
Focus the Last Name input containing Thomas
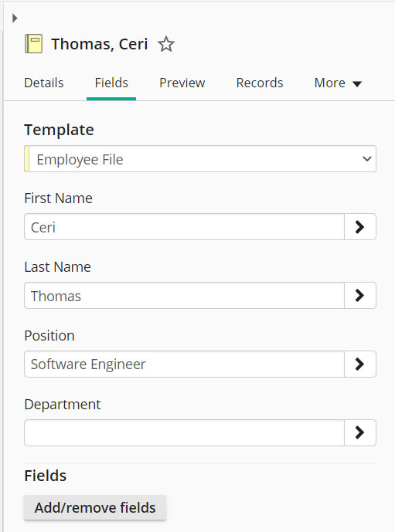185,295
